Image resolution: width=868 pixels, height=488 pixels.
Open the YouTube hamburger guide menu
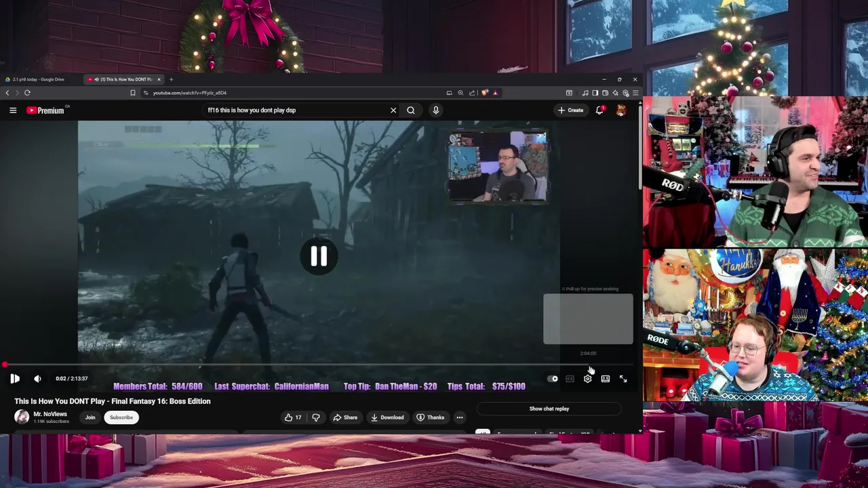tap(13, 110)
